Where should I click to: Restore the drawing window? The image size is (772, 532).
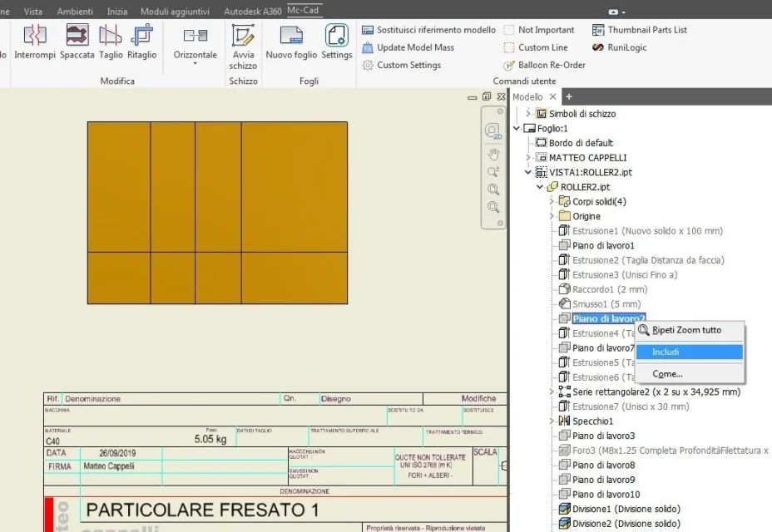487,97
